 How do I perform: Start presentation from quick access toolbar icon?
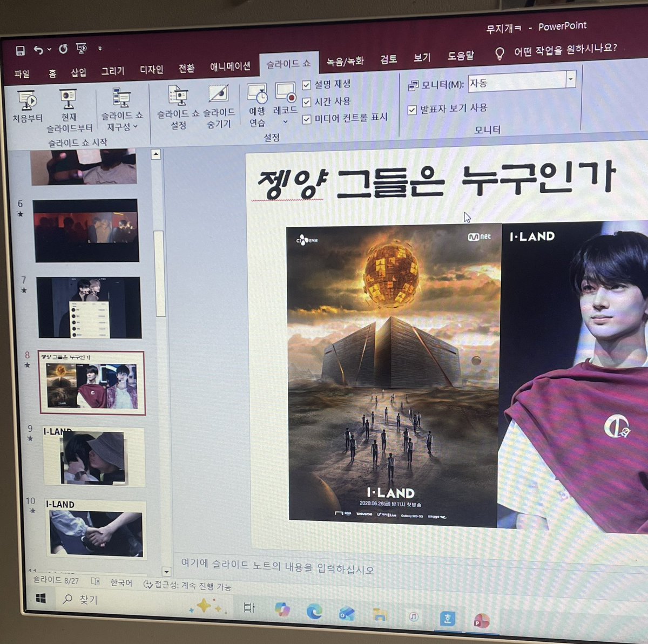tap(82, 49)
